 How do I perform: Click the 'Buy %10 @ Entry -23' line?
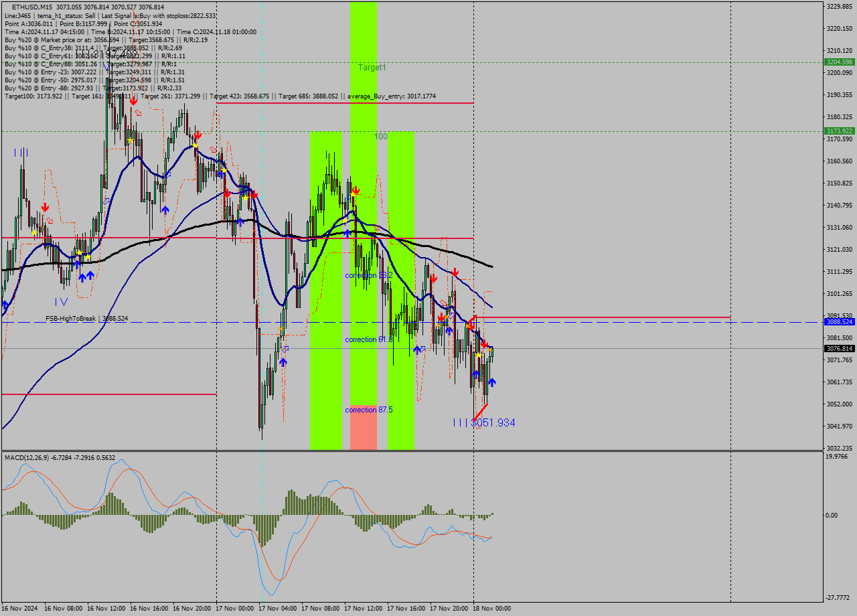point(94,72)
